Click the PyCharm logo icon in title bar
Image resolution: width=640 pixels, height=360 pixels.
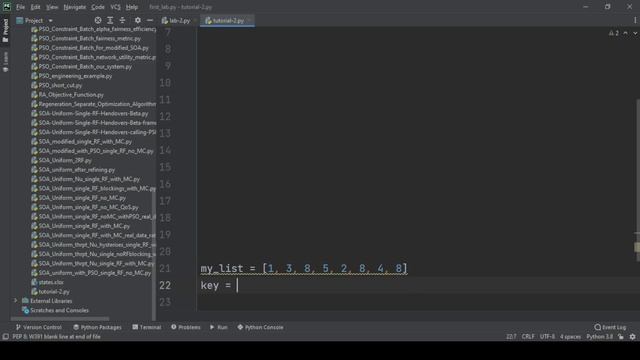click(x=7, y=7)
